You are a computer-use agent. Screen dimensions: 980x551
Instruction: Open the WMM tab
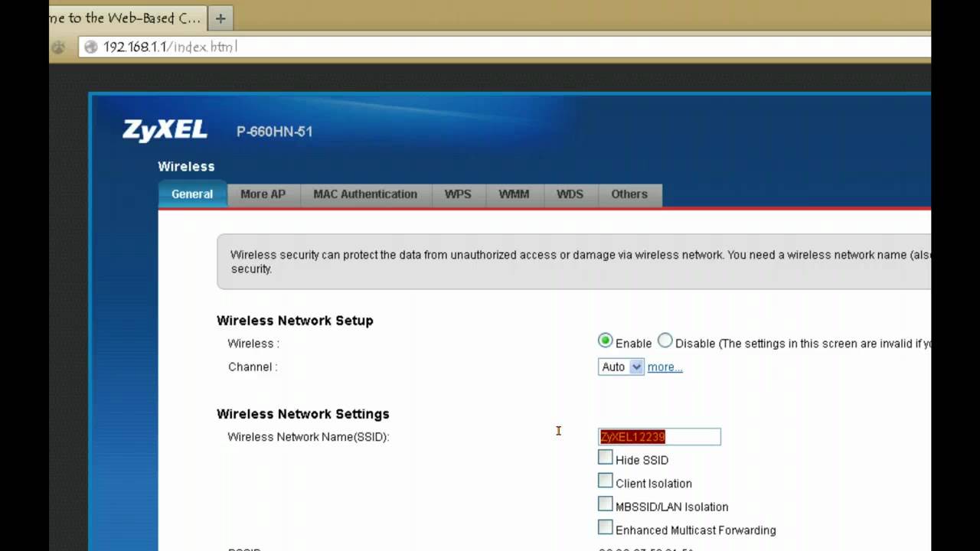coord(514,194)
